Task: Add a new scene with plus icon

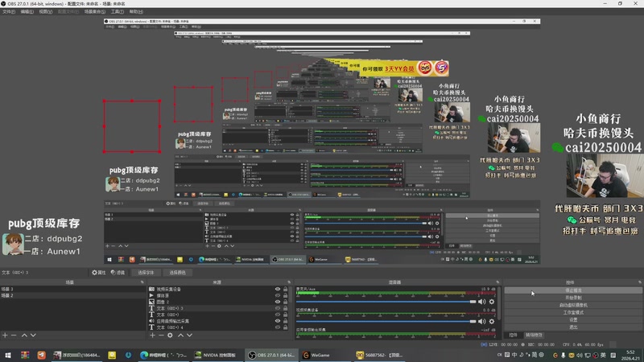Action: point(5,335)
